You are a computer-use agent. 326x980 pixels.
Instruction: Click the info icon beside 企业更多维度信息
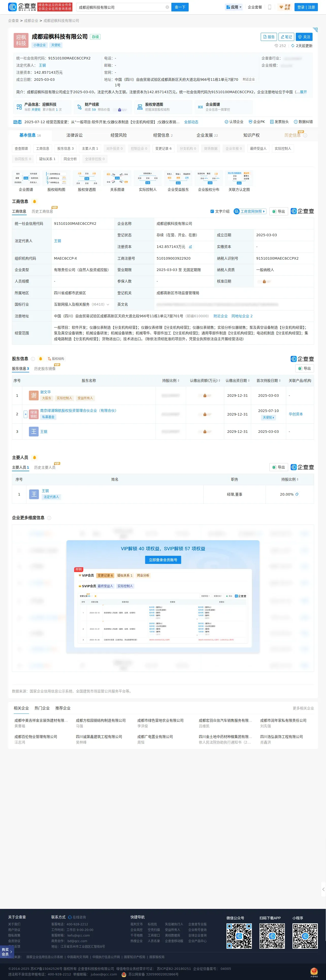49,518
